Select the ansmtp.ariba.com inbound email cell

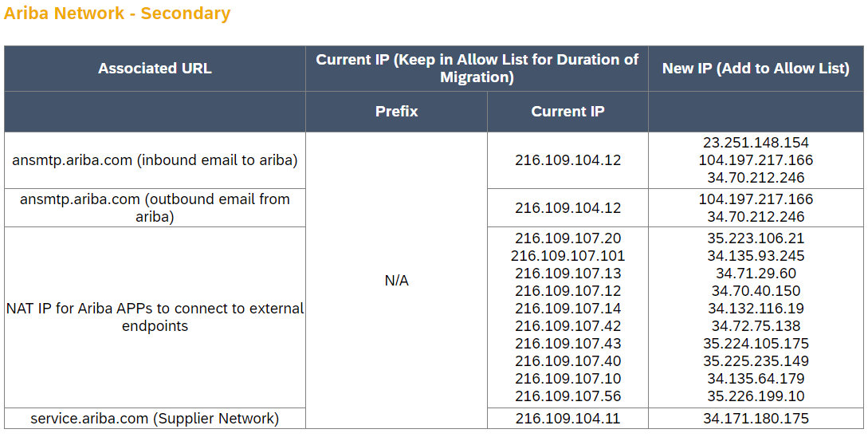[155, 160]
